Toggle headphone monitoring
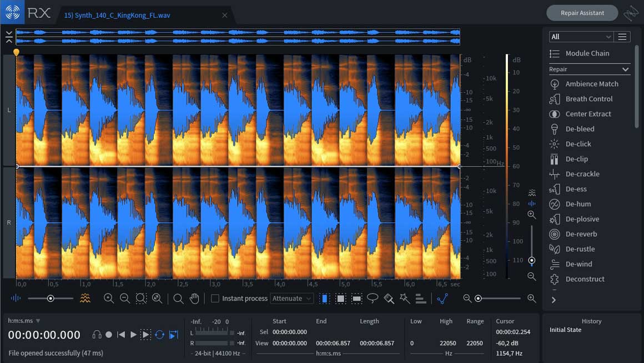Image resolution: width=644 pixels, height=363 pixels. [97, 335]
